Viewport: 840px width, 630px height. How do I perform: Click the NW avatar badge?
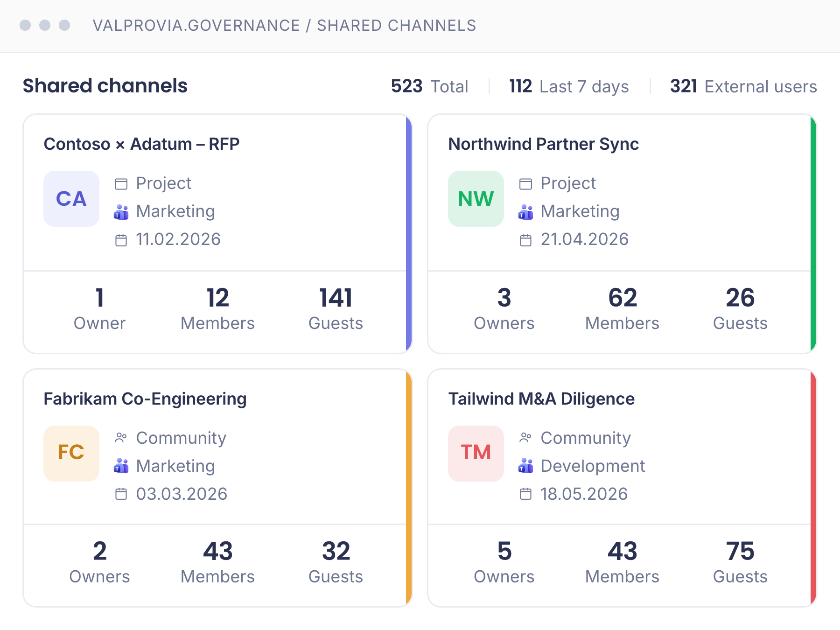tap(476, 199)
